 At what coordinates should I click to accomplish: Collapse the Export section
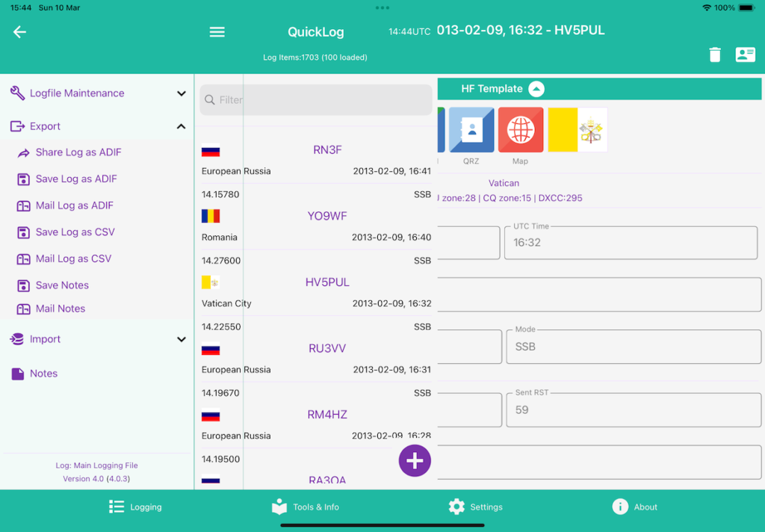[97, 126]
